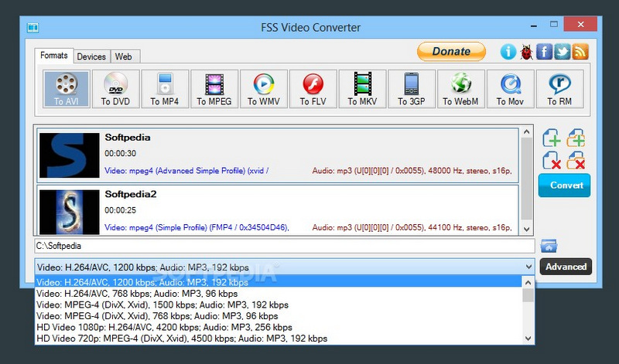Click Softpedia video codec info (xvid)
The height and width of the screenshot is (364, 619).
[186, 171]
